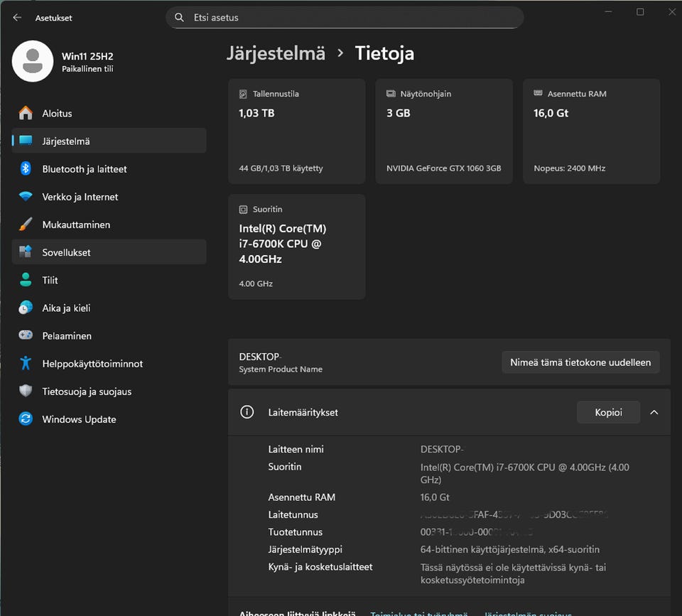Open Windows Update page
682x616 pixels.
(x=109, y=419)
